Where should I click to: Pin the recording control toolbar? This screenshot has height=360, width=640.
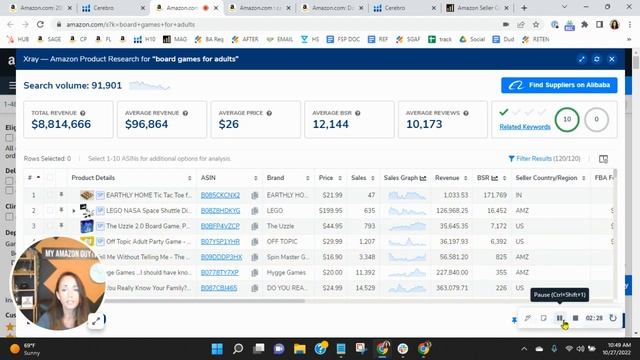pyautogui.click(x=514, y=320)
